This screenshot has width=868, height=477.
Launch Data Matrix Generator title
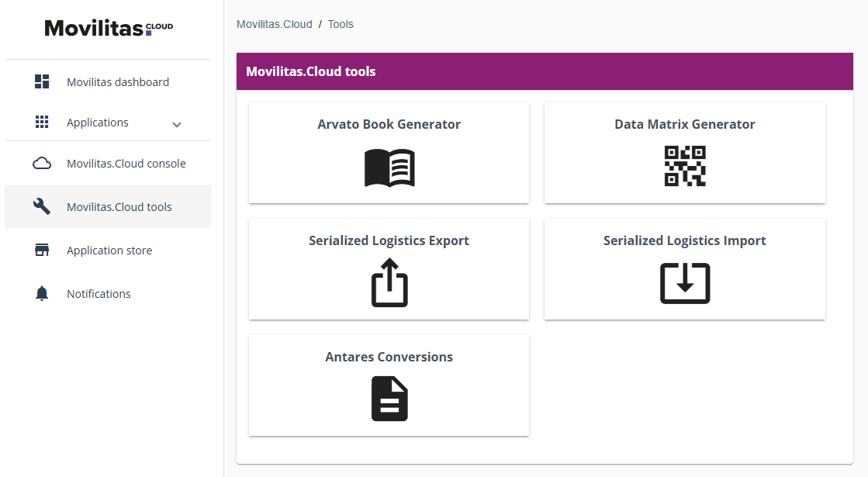[685, 124]
